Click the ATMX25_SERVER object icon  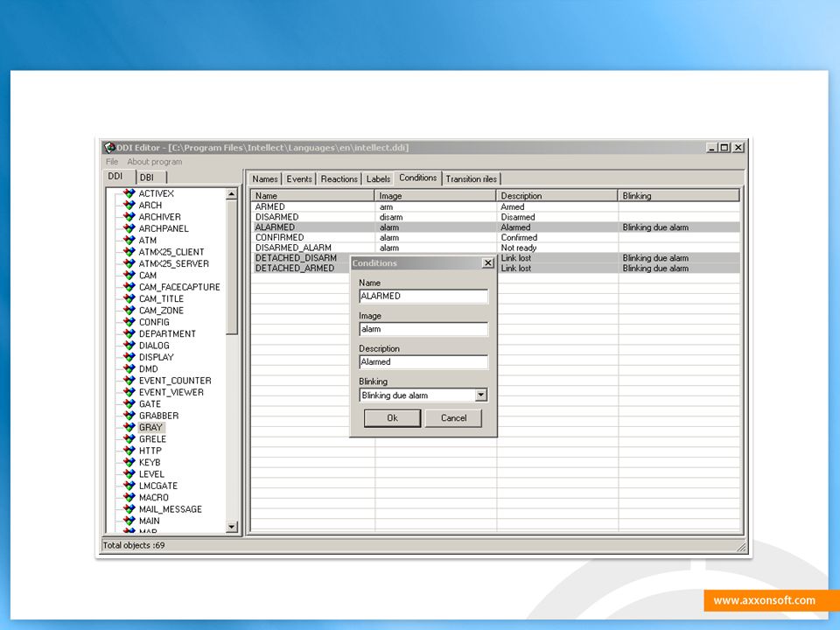pos(129,263)
